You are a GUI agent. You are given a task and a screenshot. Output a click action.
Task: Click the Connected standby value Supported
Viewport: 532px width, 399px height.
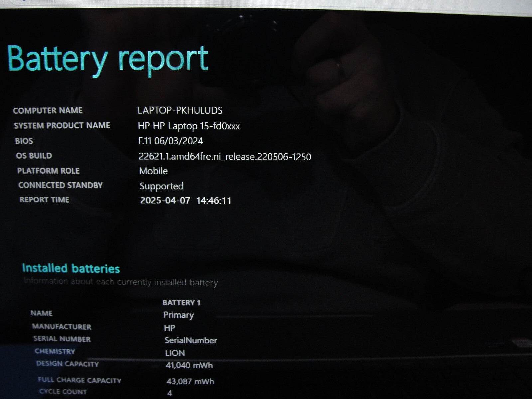click(161, 186)
